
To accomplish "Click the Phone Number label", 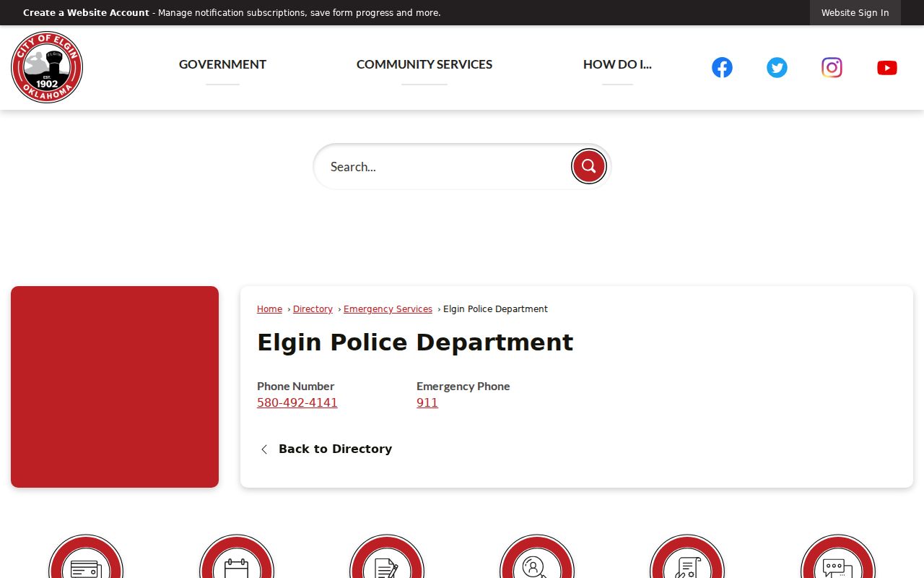I will click(x=295, y=387).
